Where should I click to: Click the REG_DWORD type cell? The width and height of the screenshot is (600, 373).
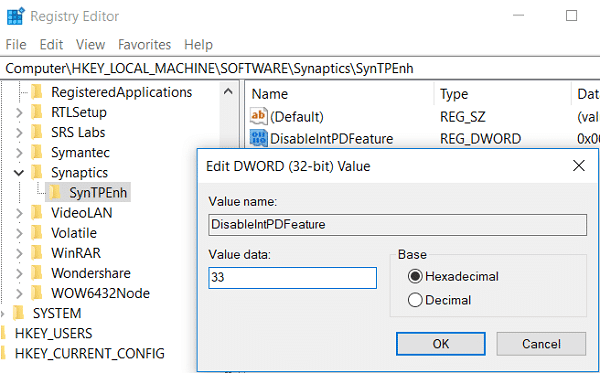[480, 138]
